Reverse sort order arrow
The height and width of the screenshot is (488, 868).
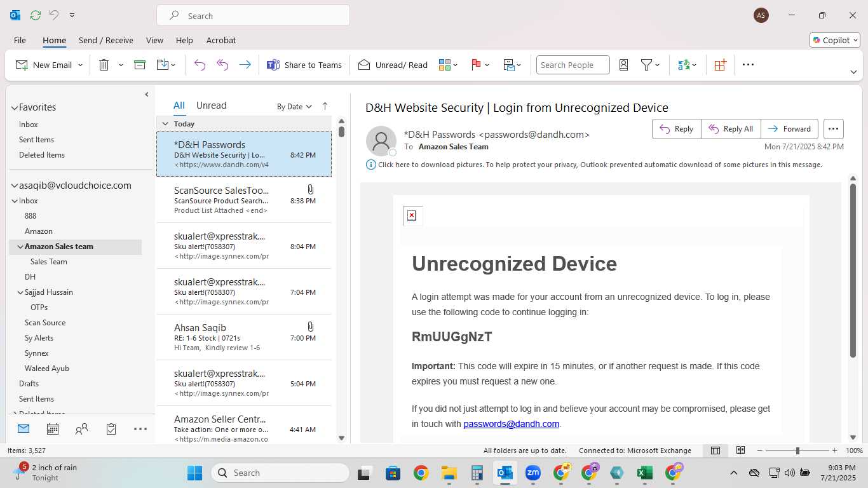(325, 106)
